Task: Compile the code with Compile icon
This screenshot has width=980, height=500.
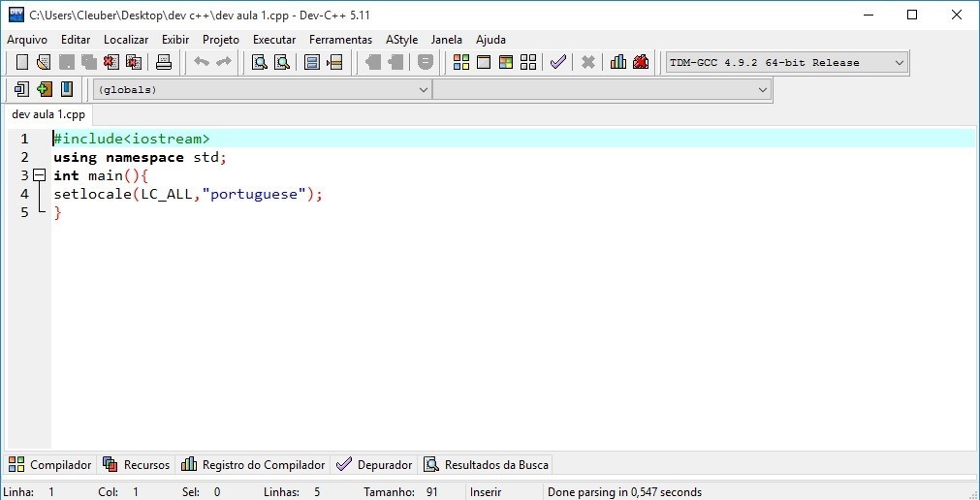Action: pyautogui.click(x=461, y=62)
